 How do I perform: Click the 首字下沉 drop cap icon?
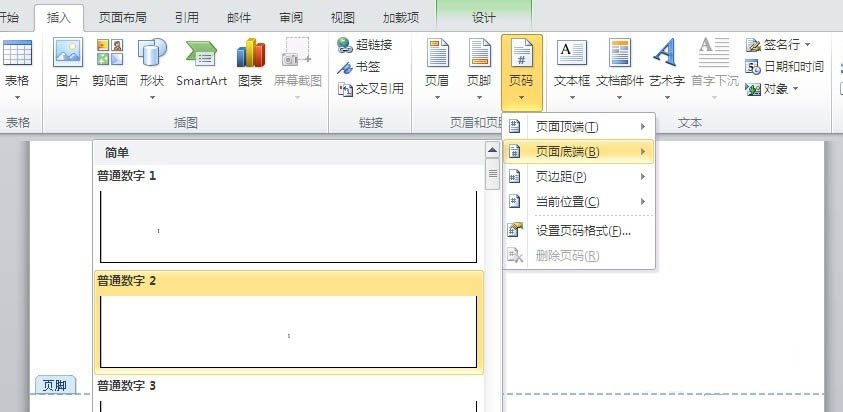(714, 53)
